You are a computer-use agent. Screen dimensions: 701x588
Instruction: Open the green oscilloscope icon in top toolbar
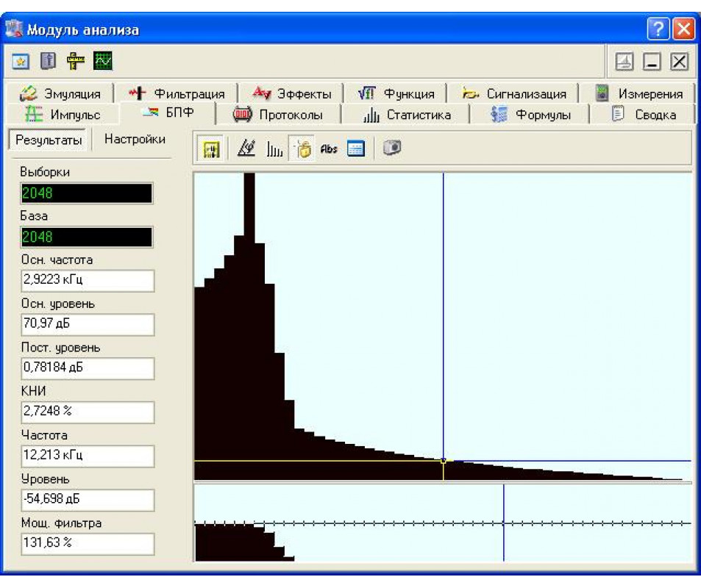point(103,61)
